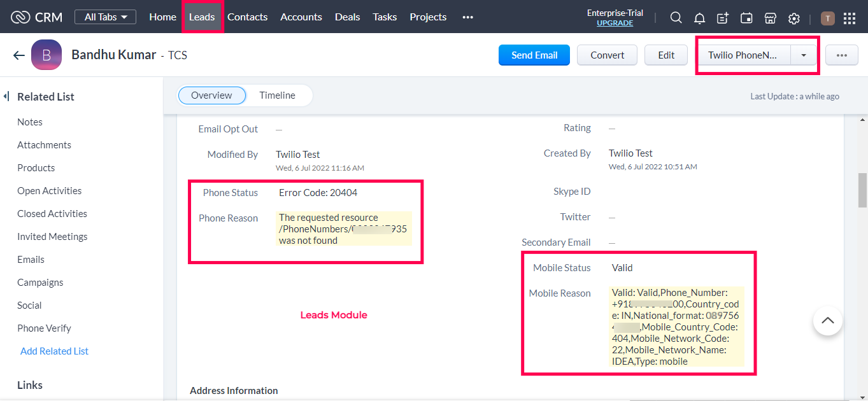Click the quick create plus icon
The width and height of the screenshot is (868, 401).
723,18
